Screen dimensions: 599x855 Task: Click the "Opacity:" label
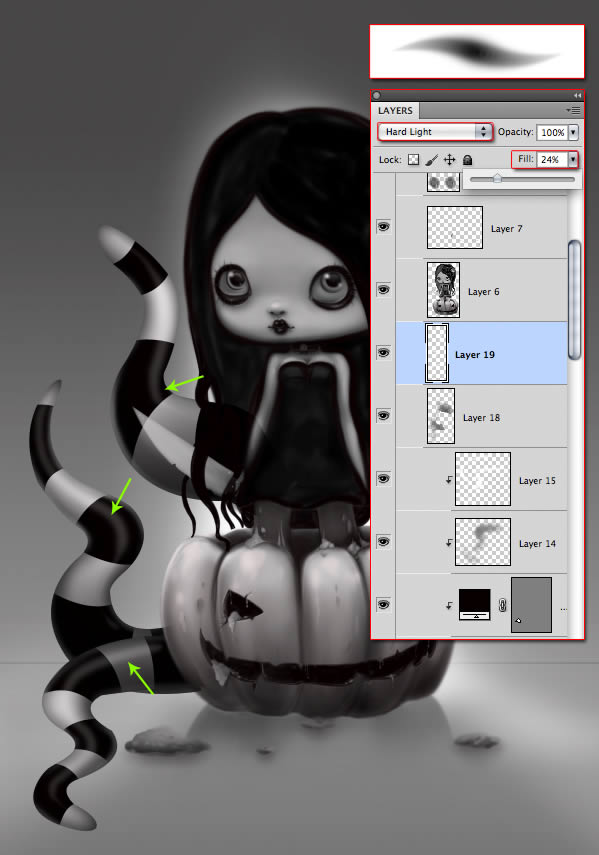tap(516, 132)
